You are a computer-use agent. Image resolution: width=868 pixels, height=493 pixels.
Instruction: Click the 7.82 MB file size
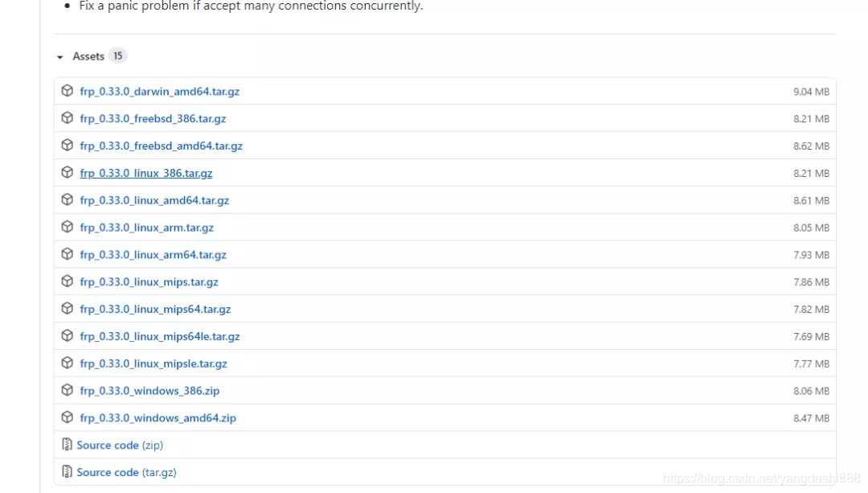(811, 309)
